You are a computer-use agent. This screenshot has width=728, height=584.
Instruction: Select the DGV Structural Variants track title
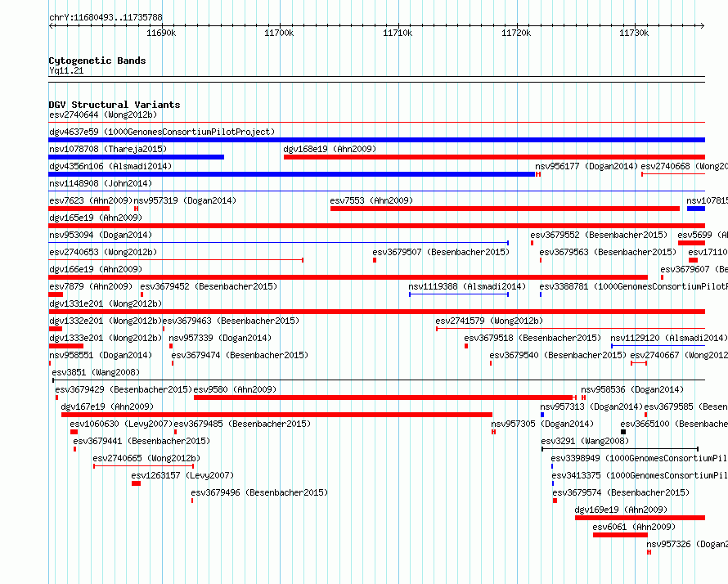[115, 105]
